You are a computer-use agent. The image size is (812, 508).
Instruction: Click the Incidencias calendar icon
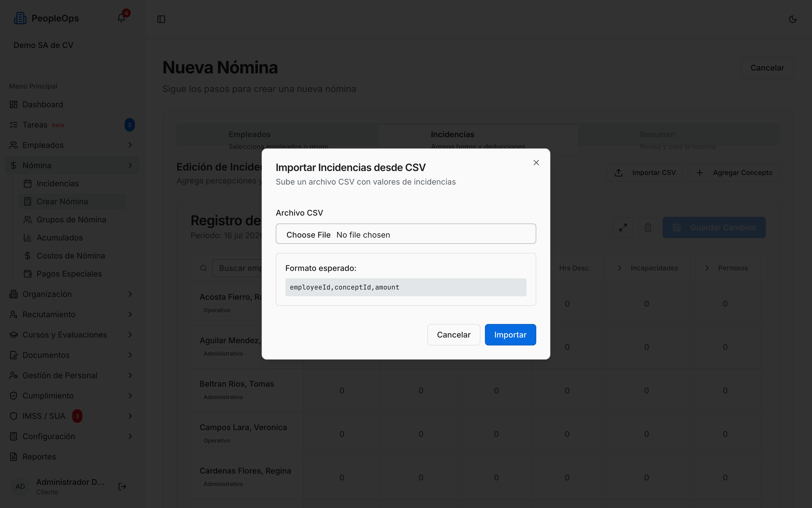pos(28,183)
